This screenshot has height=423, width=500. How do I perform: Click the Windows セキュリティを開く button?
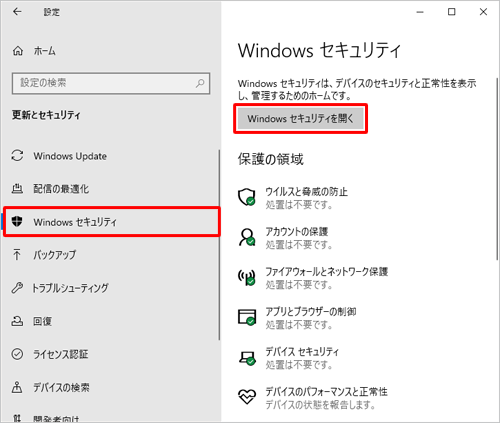(x=300, y=118)
